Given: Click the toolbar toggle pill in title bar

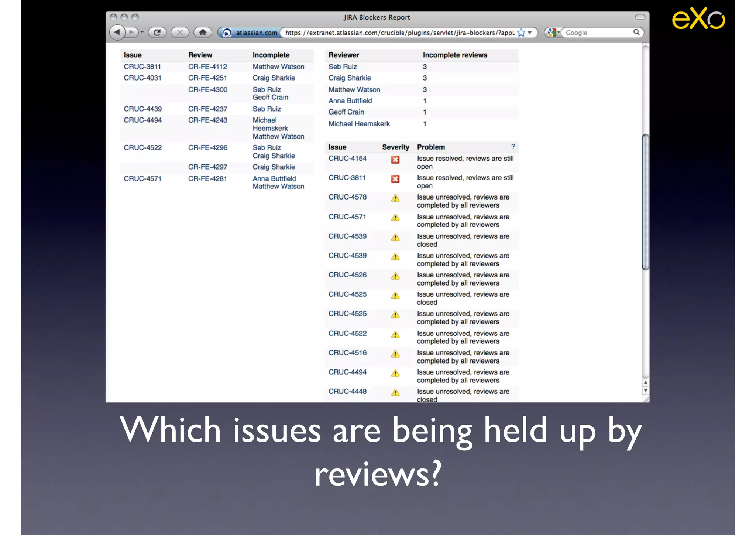Looking at the screenshot, I should point(640,17).
